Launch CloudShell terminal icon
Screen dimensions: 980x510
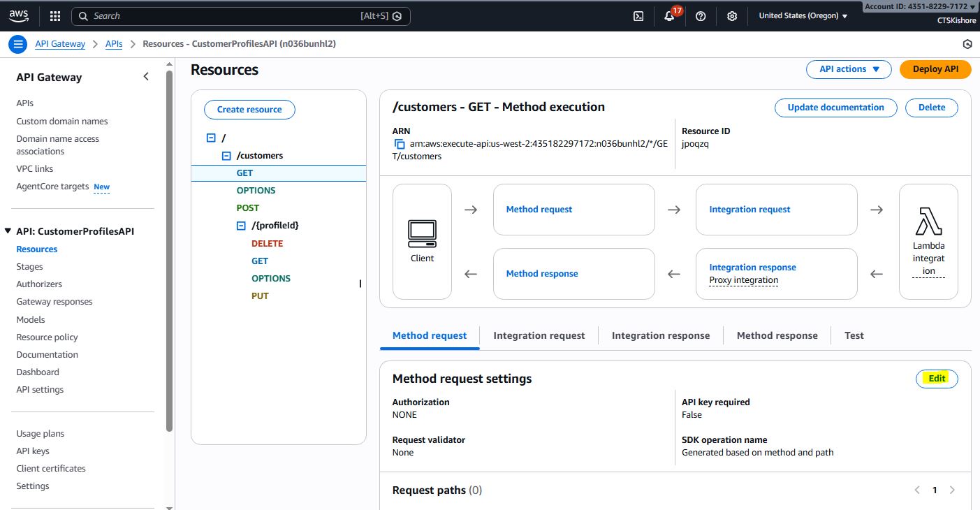(x=638, y=16)
